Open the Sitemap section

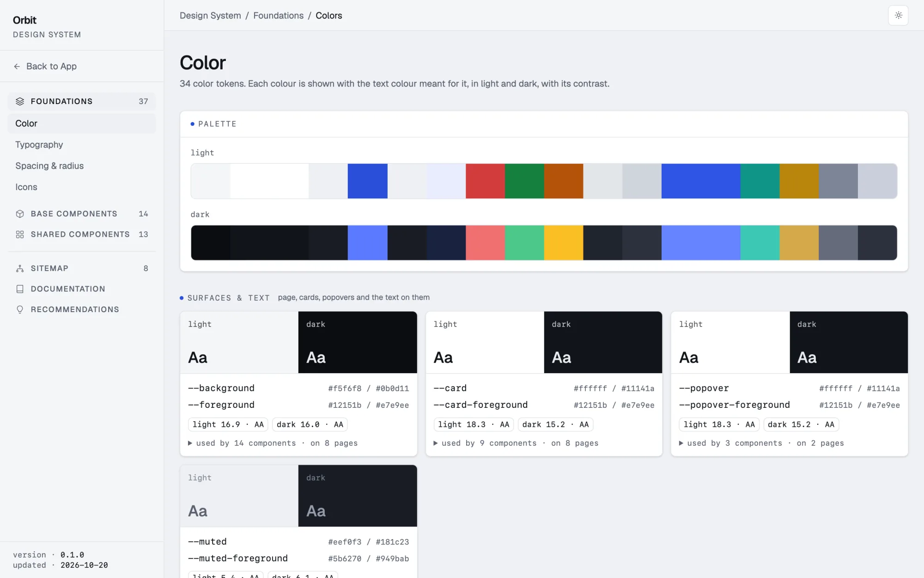(x=82, y=268)
